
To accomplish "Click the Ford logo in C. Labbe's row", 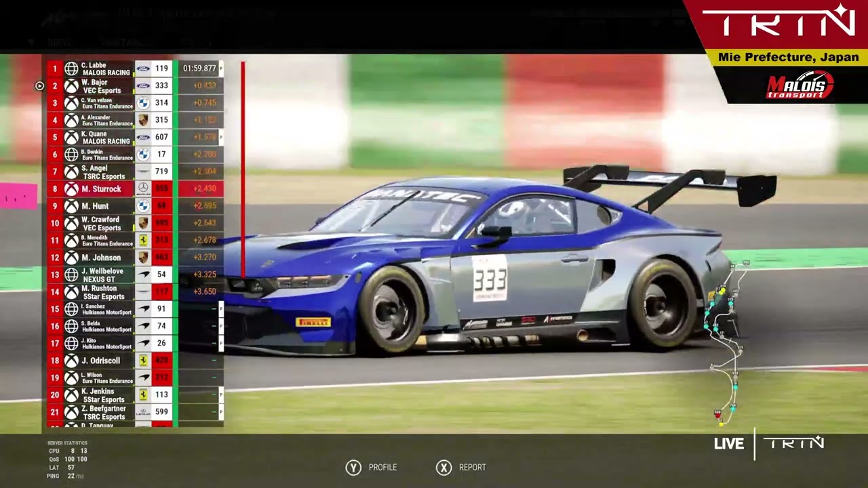I will [143, 68].
